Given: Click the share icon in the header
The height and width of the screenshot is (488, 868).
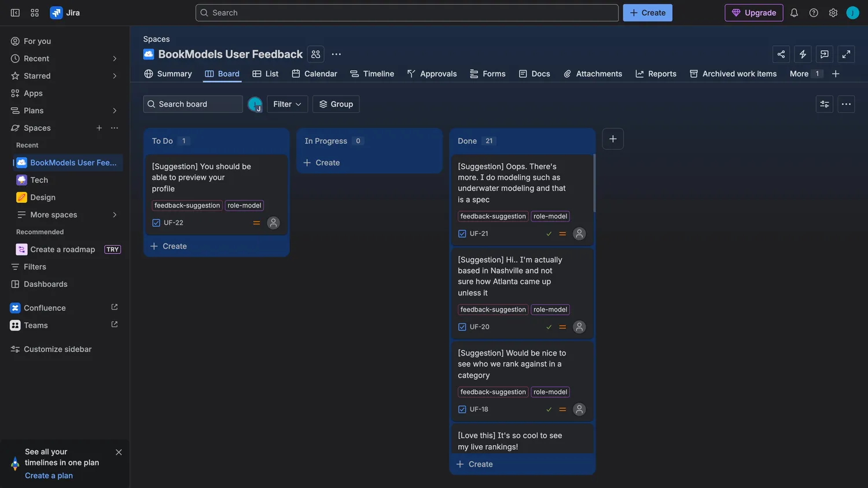Looking at the screenshot, I should (x=781, y=54).
